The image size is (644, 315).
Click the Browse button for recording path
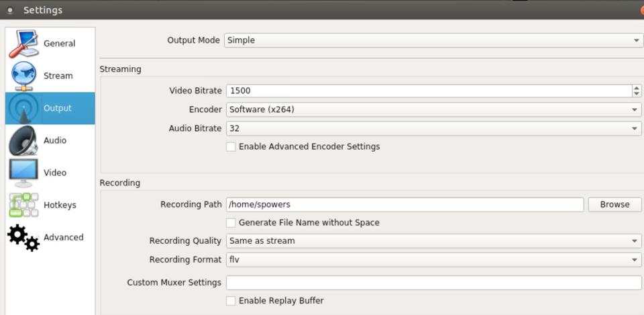click(614, 205)
